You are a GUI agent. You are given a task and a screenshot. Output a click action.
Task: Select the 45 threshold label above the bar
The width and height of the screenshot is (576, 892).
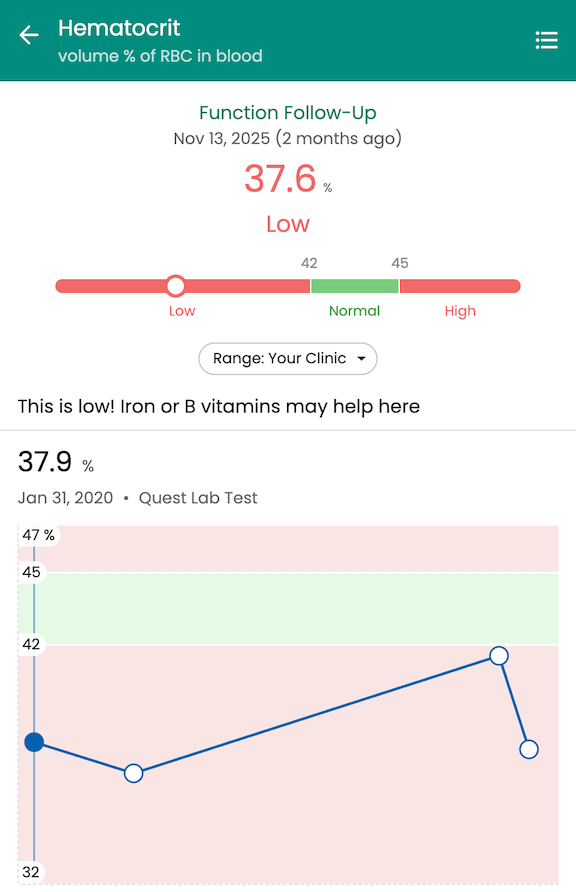[x=400, y=263]
